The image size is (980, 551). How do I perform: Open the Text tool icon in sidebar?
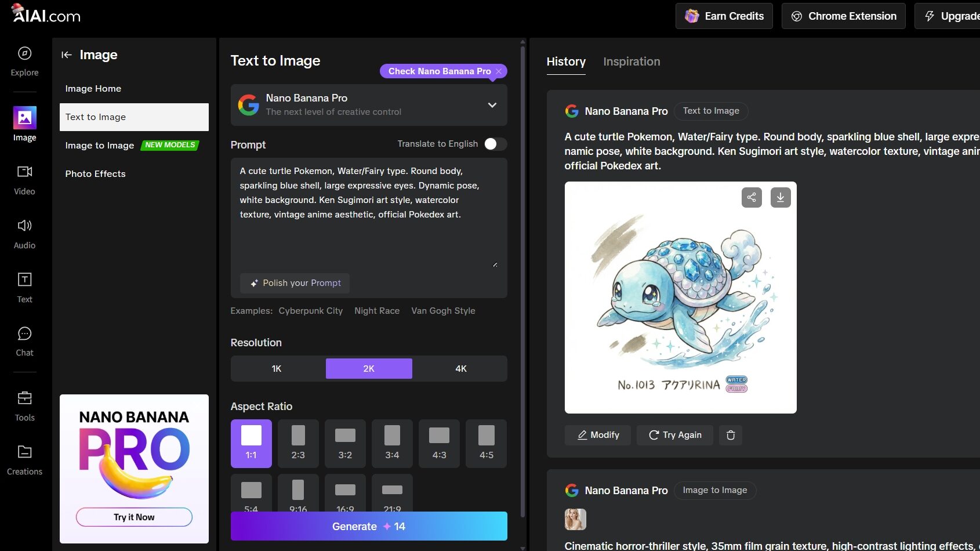click(x=24, y=280)
